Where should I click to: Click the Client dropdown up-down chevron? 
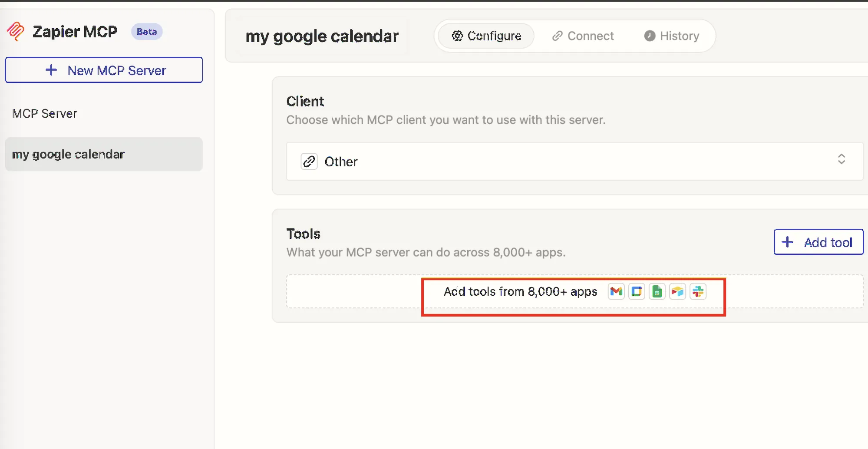pos(841,159)
